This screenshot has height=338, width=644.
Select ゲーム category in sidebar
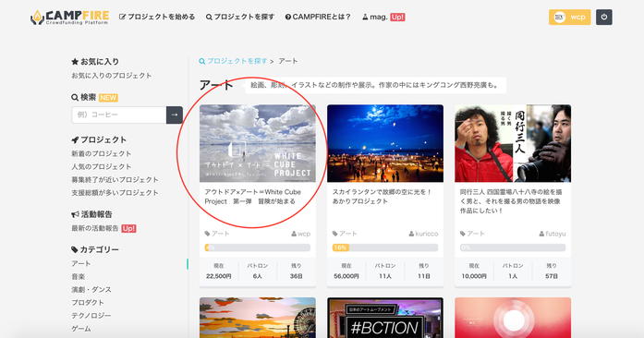[x=81, y=329]
